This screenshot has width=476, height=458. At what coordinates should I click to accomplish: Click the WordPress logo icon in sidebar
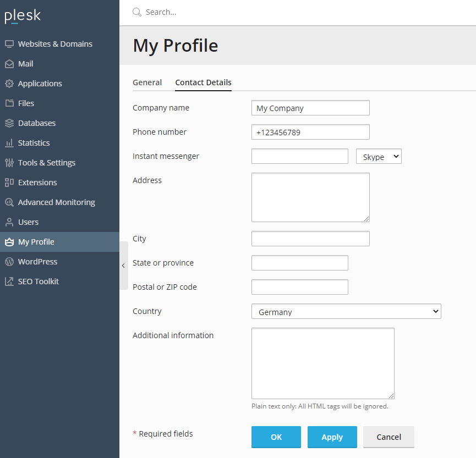[9, 262]
